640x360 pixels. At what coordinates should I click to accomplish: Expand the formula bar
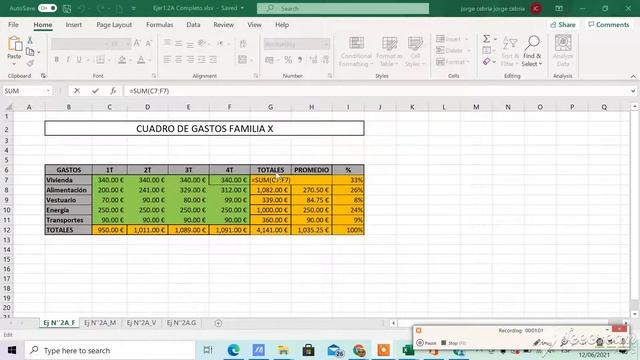click(x=633, y=91)
